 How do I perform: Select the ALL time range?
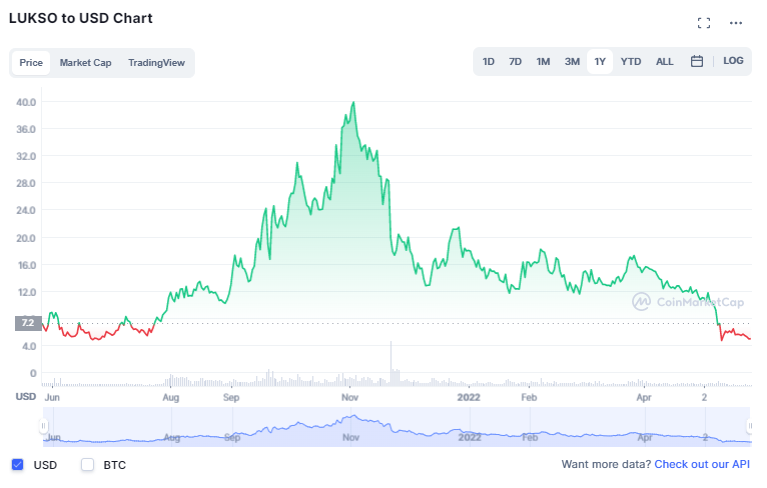click(664, 62)
